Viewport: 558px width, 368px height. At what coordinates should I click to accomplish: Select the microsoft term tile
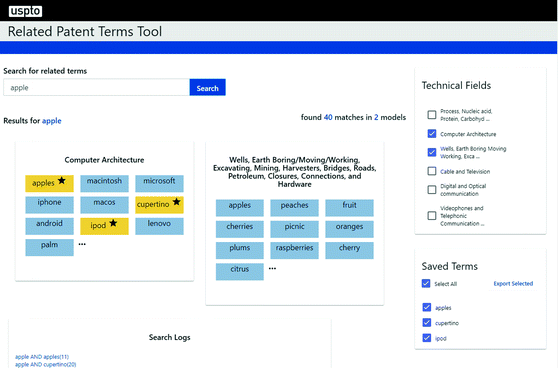point(159,184)
